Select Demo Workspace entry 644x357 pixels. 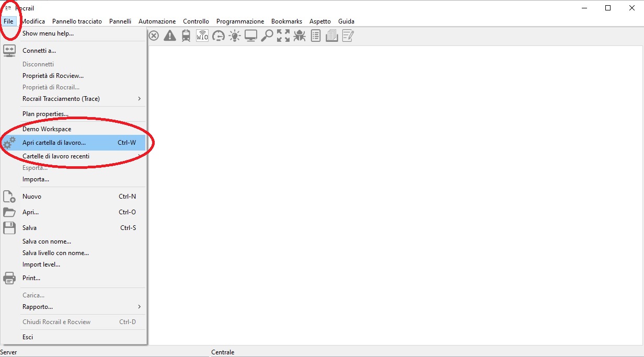coord(47,129)
